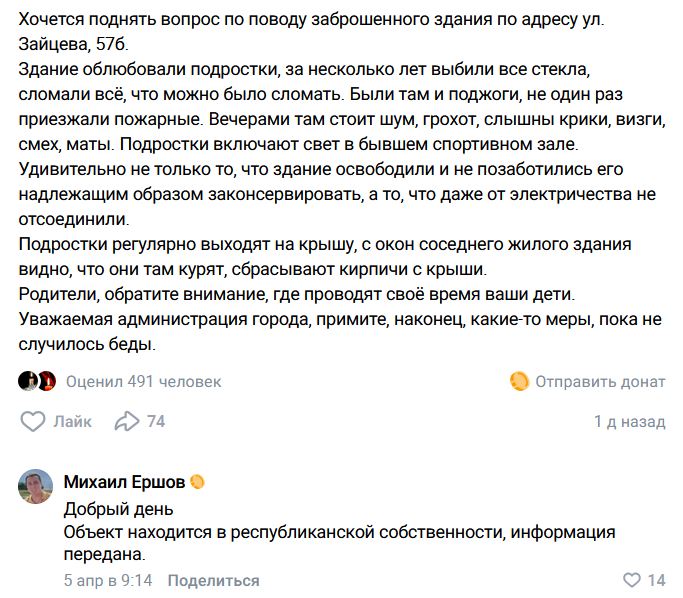Click the second reaction avatar beside "Оценил"

pos(46,381)
